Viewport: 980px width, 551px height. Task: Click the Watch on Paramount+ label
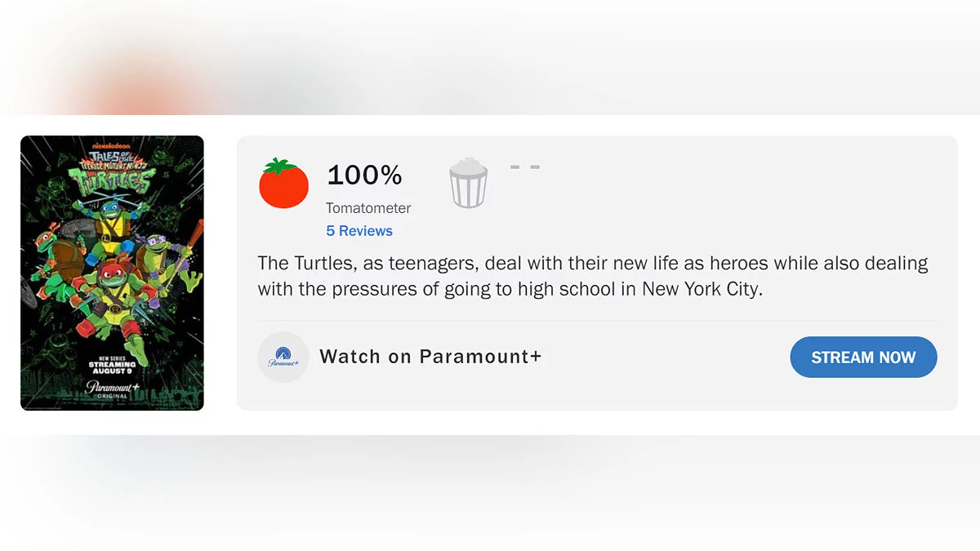[430, 357]
